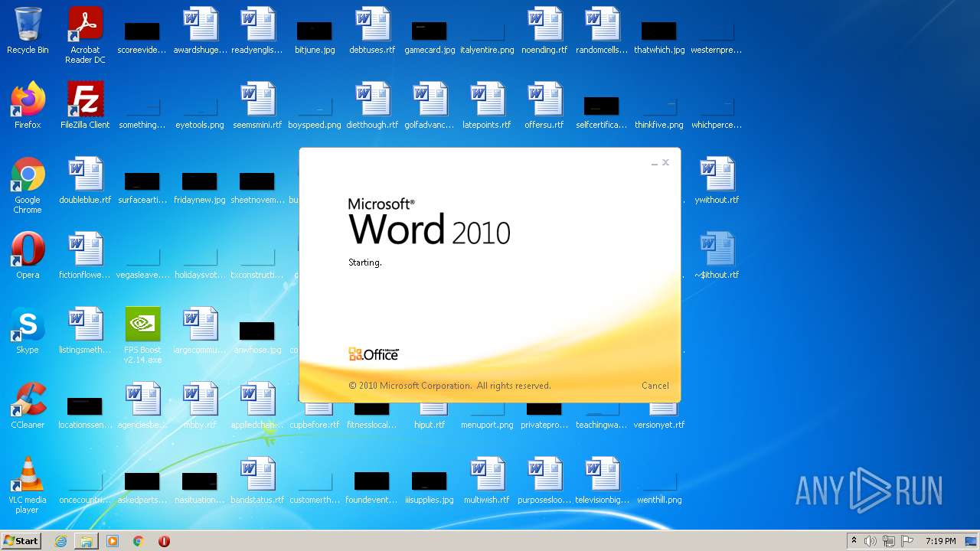Select debtuses.rtf document icon

point(372,24)
